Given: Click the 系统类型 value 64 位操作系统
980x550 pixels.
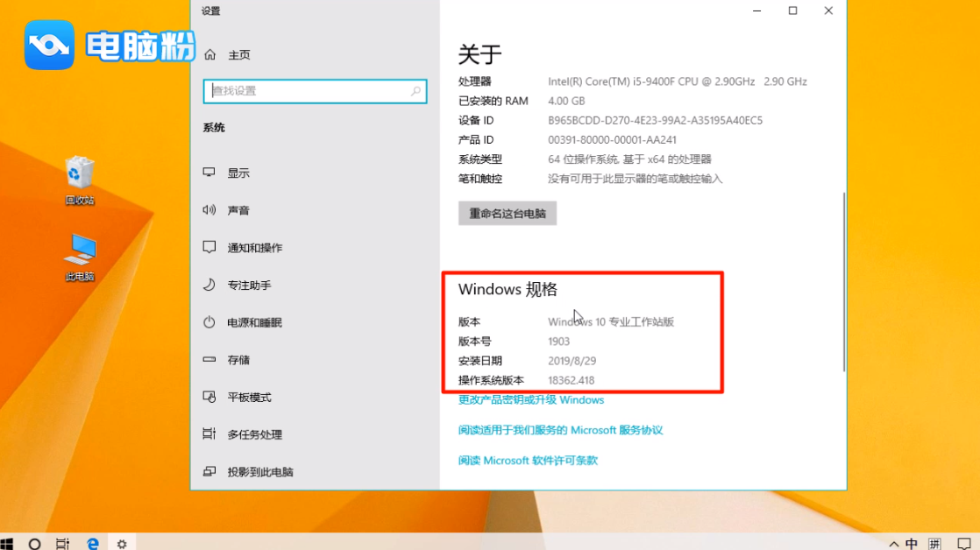Looking at the screenshot, I should pos(629,159).
